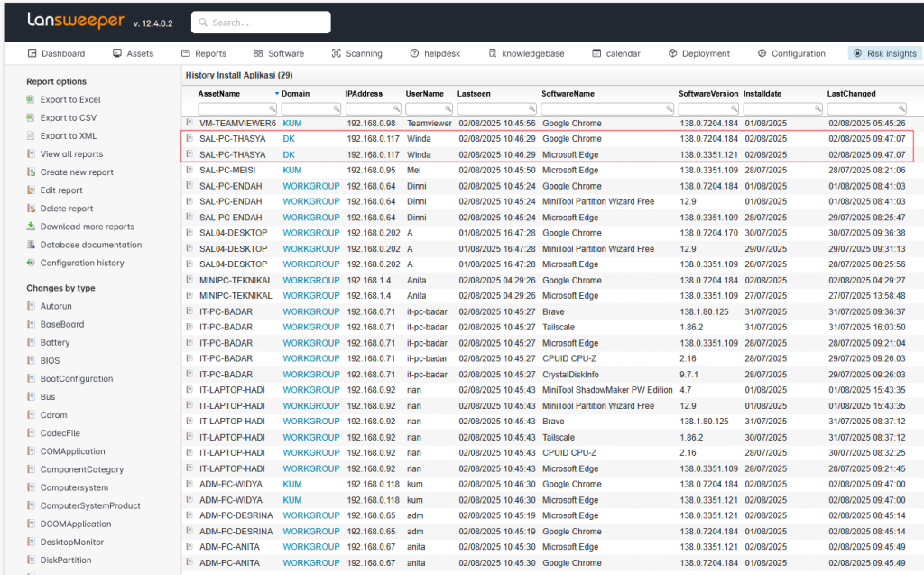Sort by the AssetName column header

click(218, 93)
